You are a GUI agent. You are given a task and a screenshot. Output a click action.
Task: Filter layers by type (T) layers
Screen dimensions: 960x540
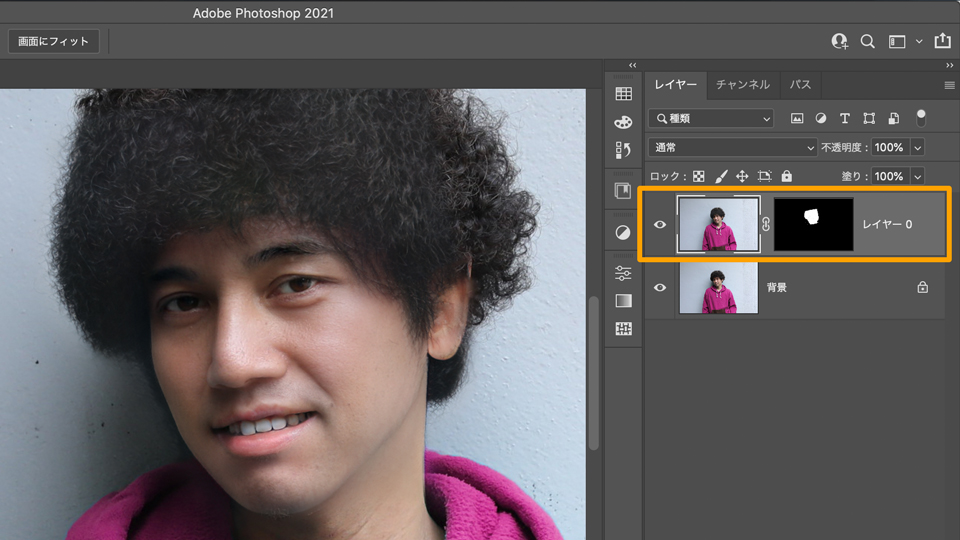click(844, 118)
